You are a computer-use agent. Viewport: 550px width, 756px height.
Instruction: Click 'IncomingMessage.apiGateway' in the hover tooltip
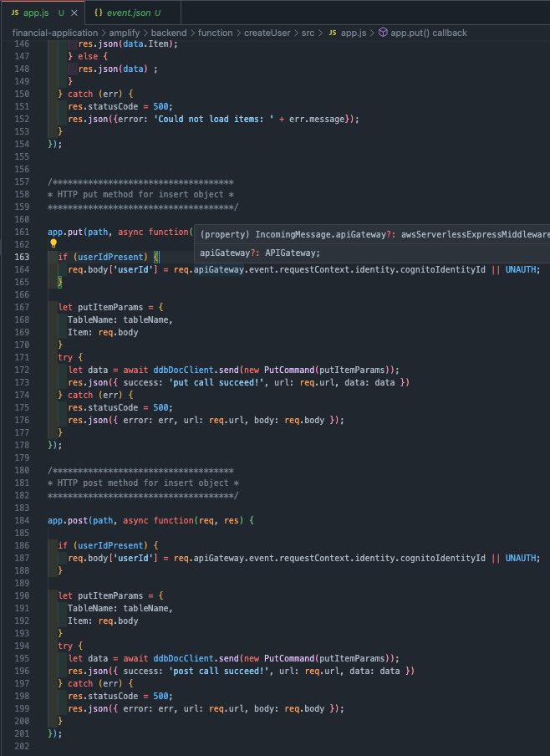point(320,234)
